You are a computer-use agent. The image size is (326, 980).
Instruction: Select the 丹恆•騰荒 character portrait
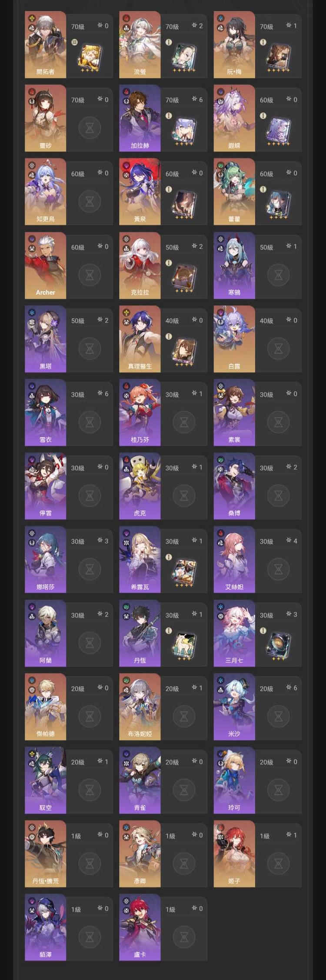coord(46,854)
